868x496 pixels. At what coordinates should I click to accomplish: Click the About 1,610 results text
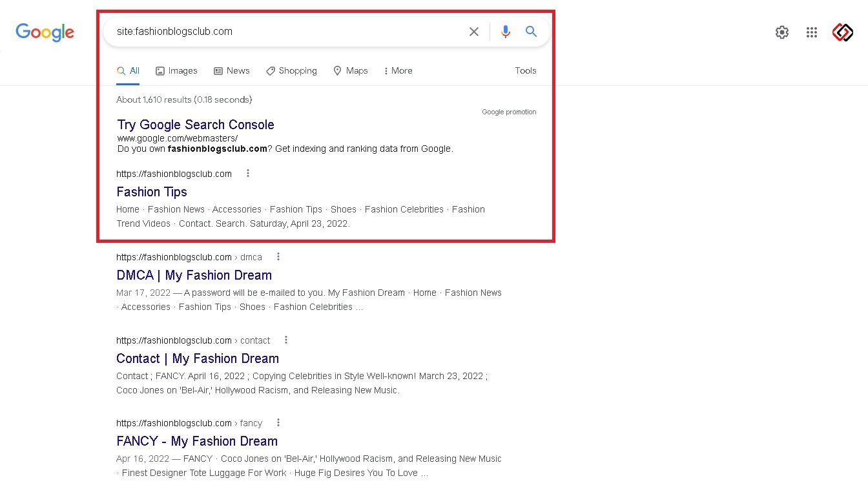coord(184,99)
